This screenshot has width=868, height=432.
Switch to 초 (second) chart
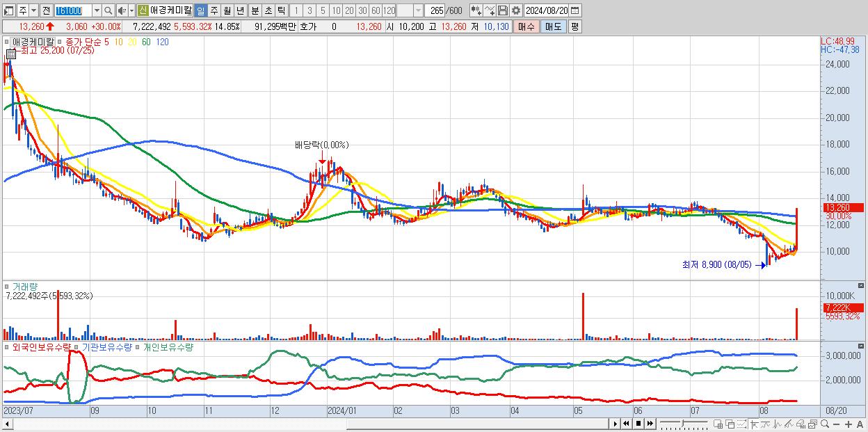click(268, 10)
